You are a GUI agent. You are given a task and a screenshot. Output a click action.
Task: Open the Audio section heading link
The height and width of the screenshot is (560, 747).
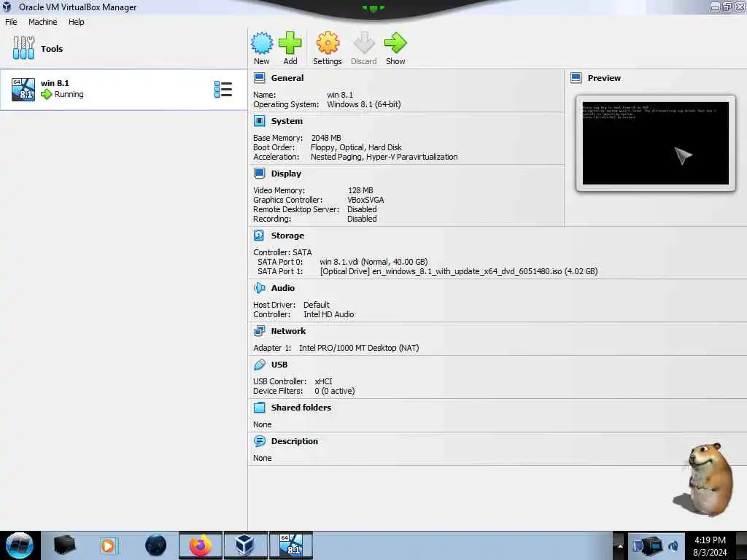pos(283,287)
